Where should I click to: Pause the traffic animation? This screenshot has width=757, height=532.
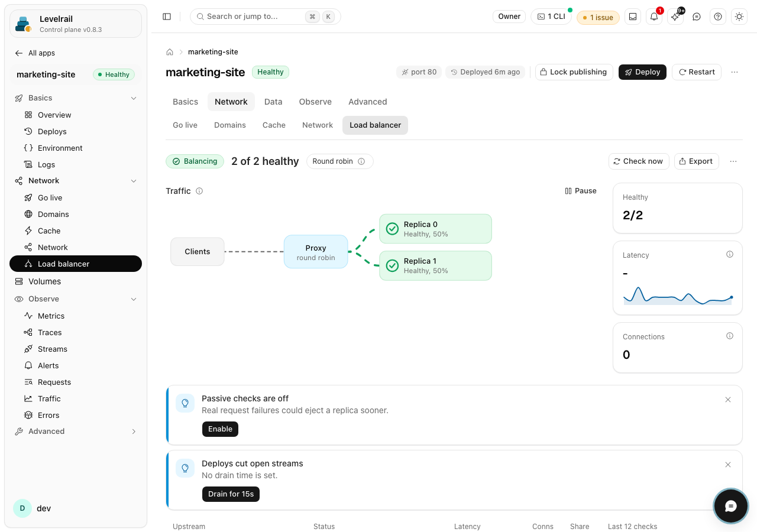581,191
